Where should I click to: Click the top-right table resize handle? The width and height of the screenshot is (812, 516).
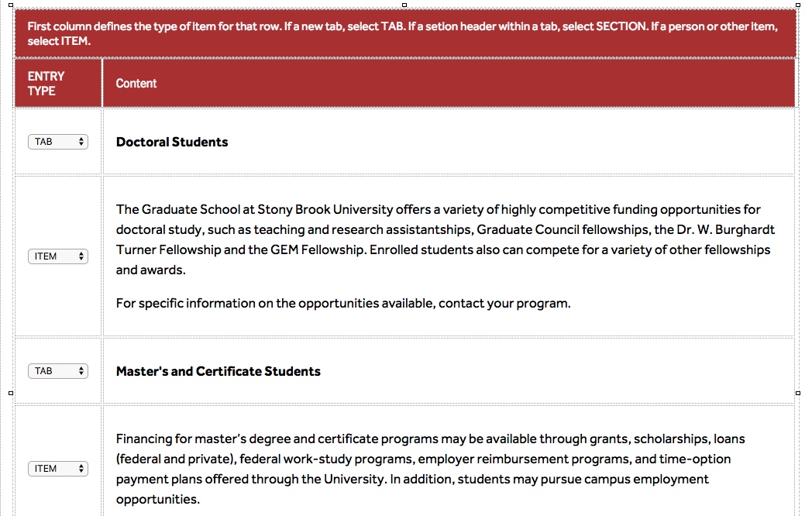click(798, 5)
